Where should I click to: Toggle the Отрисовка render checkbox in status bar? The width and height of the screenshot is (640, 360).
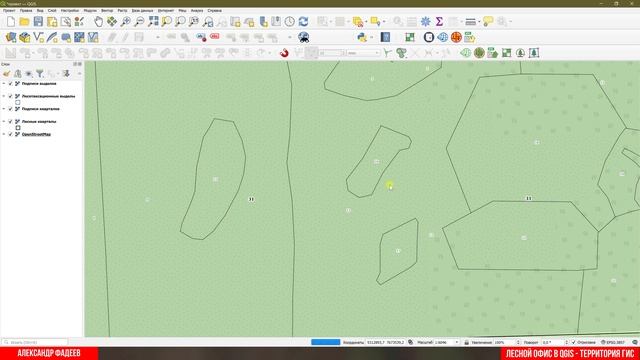(x=573, y=342)
